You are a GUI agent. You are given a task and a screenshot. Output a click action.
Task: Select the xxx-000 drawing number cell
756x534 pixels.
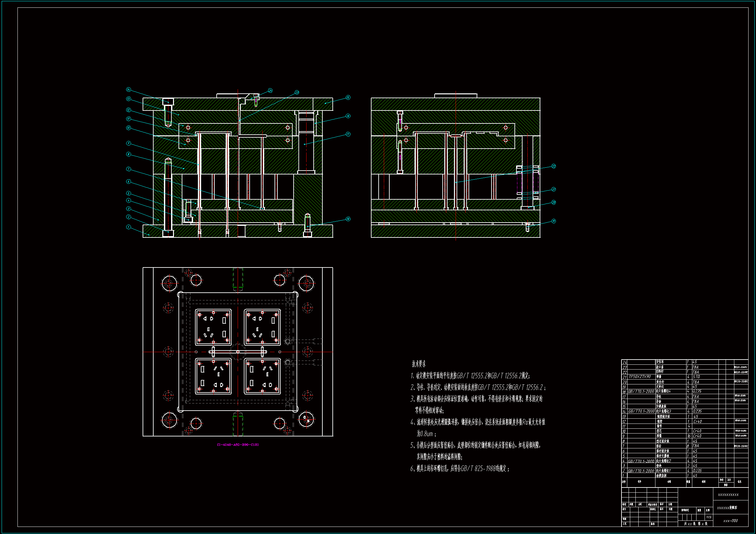(730, 521)
